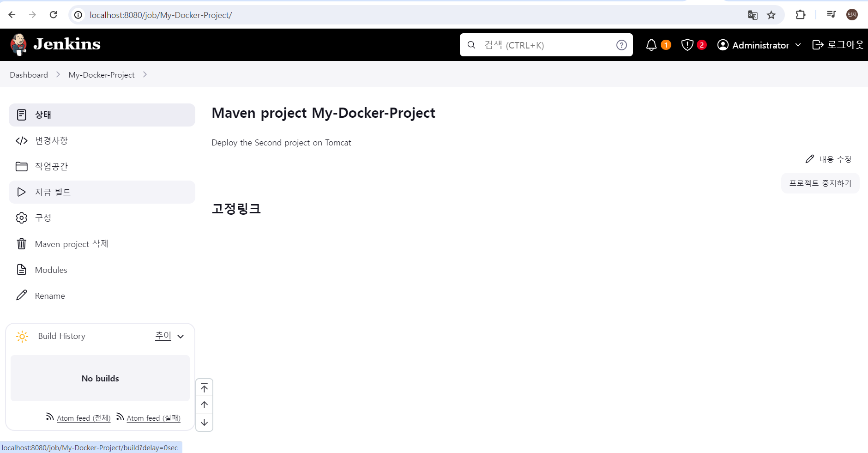Screen dimensions: 868x453
Task: Bookmark this page with star icon
Action: point(772,15)
